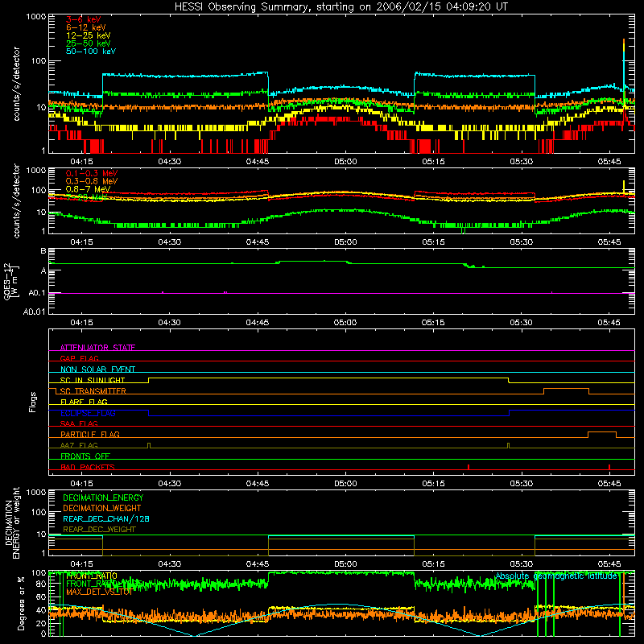Click the Degrees or % axis title

21,604
